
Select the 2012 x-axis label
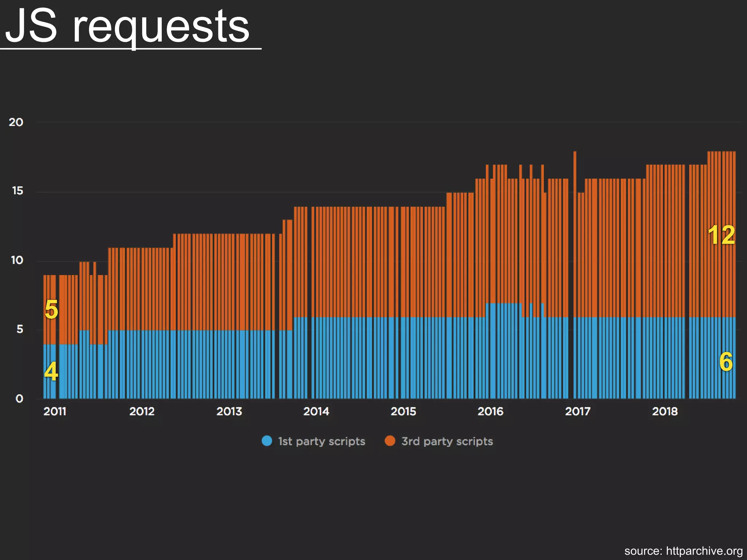(142, 411)
